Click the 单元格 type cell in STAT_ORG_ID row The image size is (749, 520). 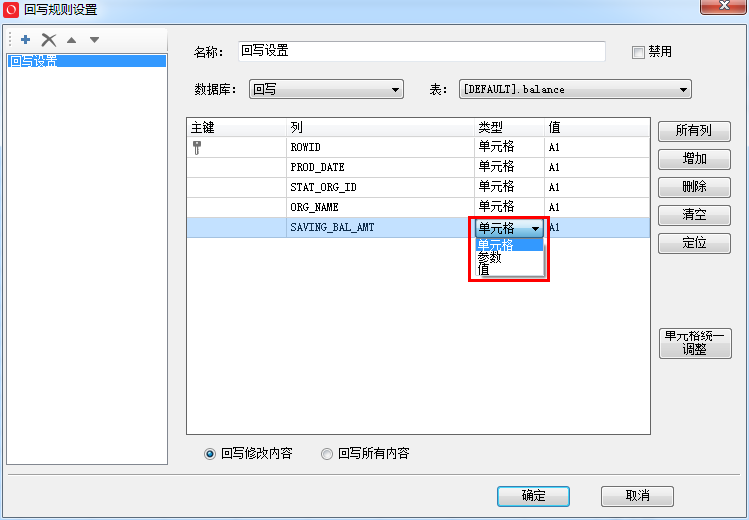point(509,188)
